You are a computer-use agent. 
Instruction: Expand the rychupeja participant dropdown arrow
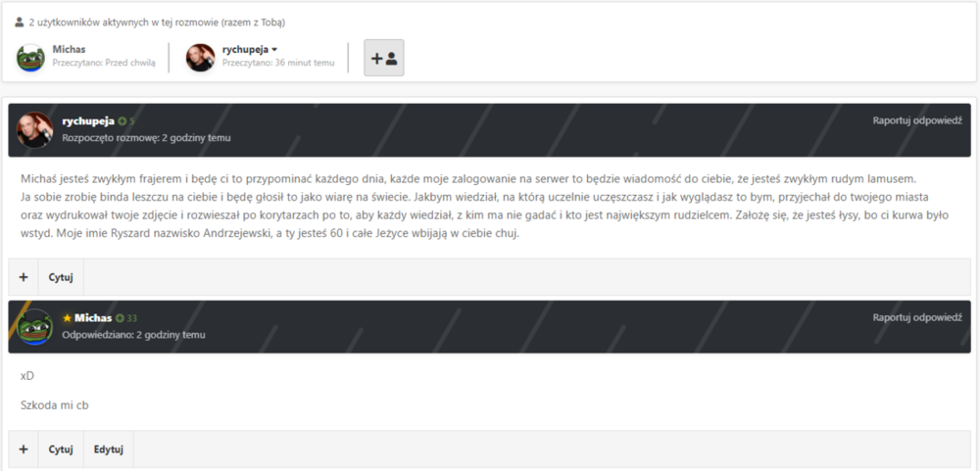tap(274, 49)
